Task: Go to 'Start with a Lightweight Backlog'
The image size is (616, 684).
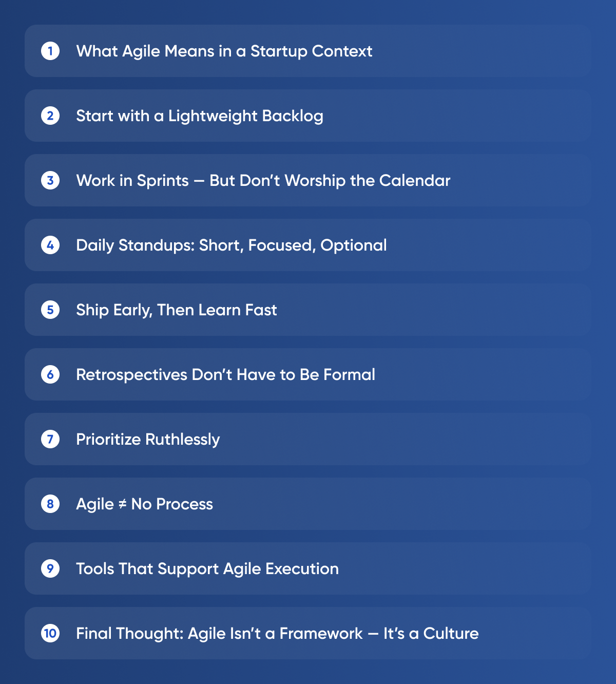Action: point(200,116)
